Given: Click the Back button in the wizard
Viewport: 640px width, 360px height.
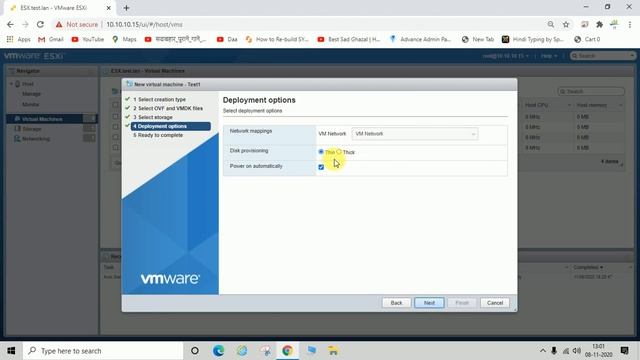Looking at the screenshot, I should click(396, 303).
